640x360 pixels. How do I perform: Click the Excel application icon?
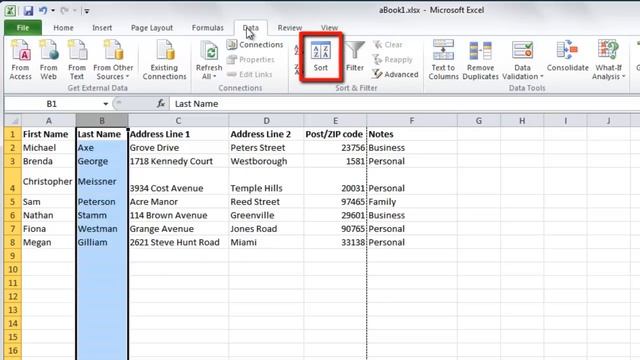(x=10, y=11)
